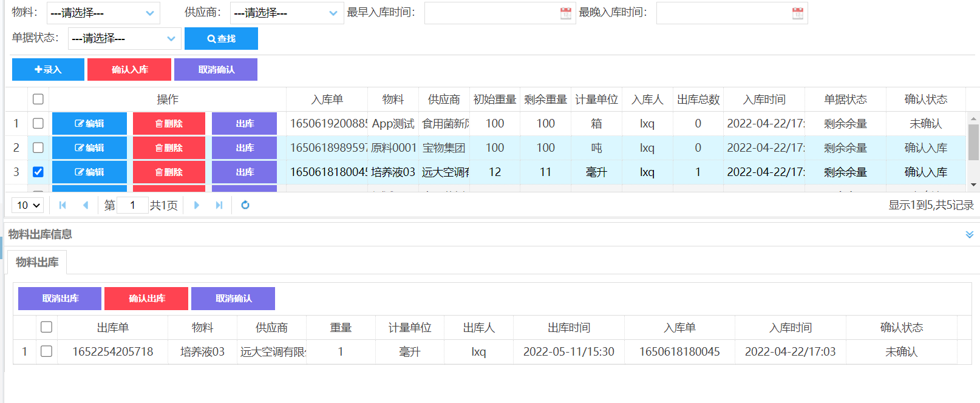
Task: Delete the 原料0001 inbound row
Action: pos(169,147)
